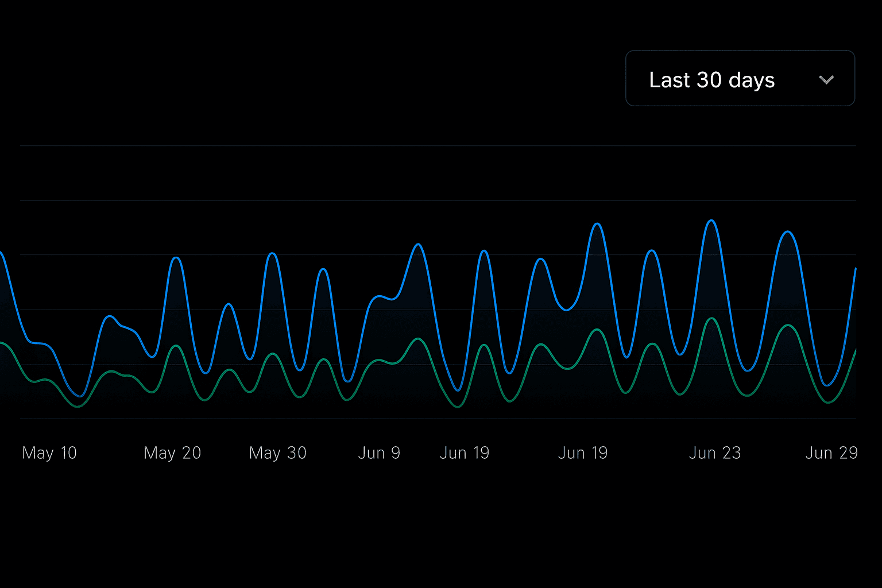The height and width of the screenshot is (588, 882).
Task: Click the chevron on the date range selector
Action: click(x=827, y=80)
